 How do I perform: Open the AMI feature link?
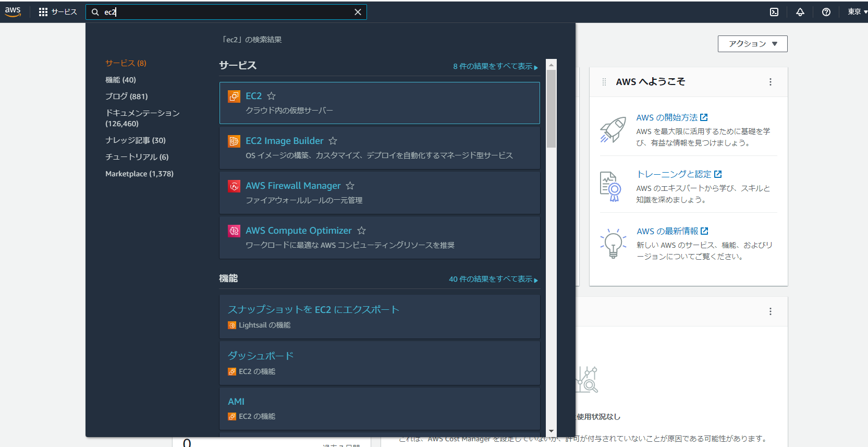(x=236, y=402)
